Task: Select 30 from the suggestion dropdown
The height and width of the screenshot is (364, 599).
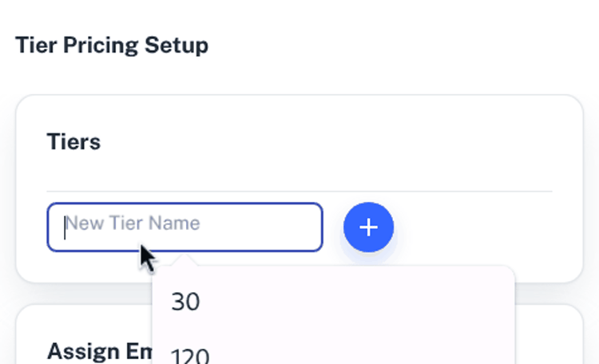Action: point(185,302)
